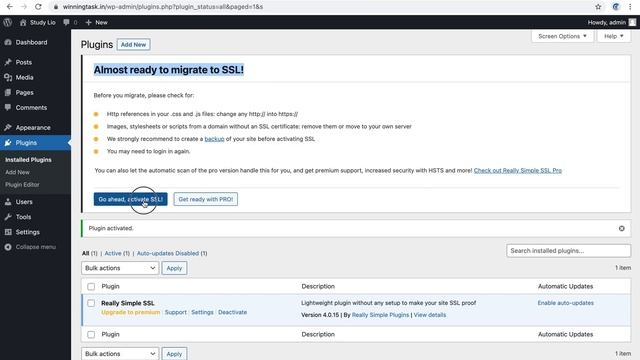This screenshot has width=640, height=360.
Task: Click Upgrade to premium link
Action: (131, 312)
